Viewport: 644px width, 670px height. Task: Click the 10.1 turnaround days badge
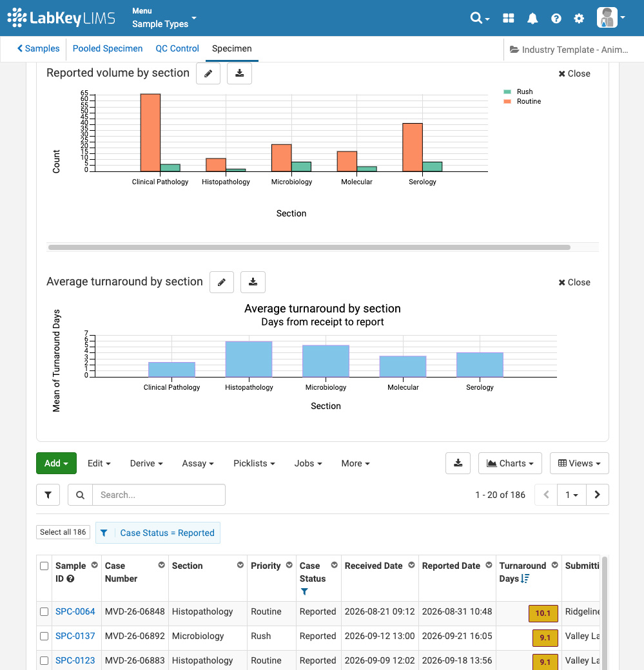coord(543,613)
